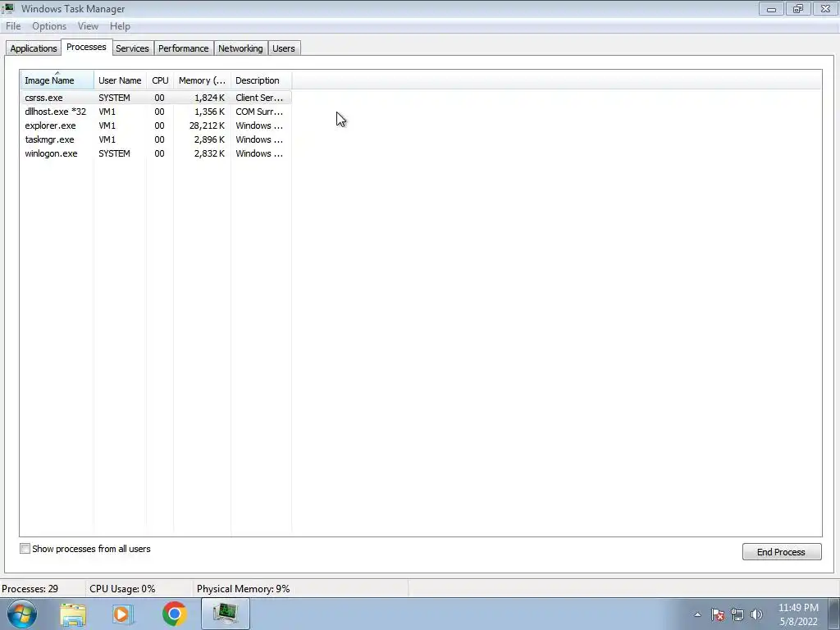Select the winlogon.exe process
840x630 pixels.
click(156, 153)
